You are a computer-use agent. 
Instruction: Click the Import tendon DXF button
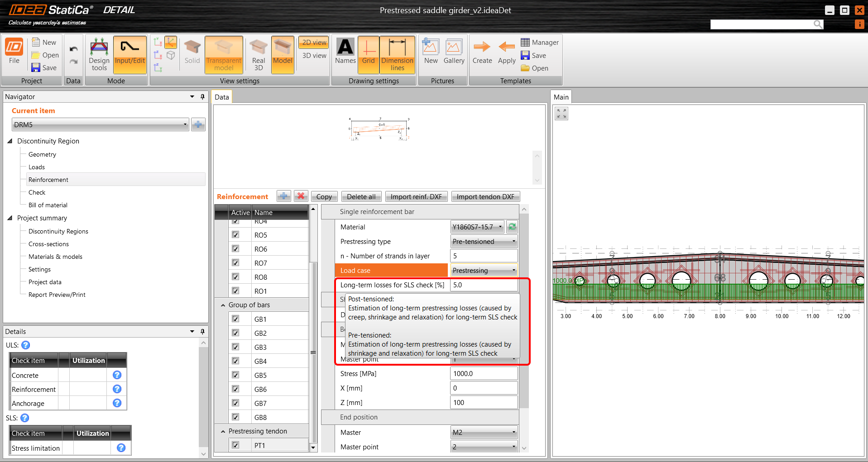[485, 196]
